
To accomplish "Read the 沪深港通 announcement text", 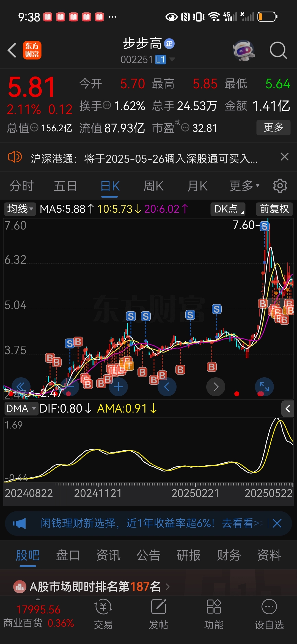I will (144, 159).
